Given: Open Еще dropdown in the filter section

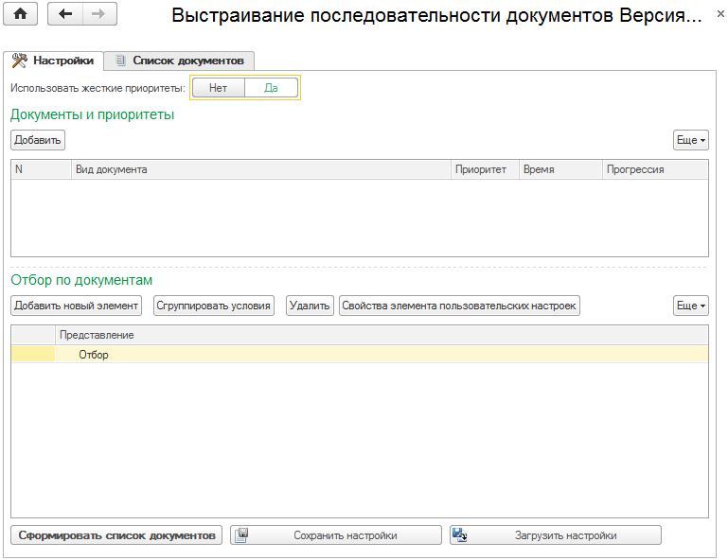Looking at the screenshot, I should [x=690, y=306].
